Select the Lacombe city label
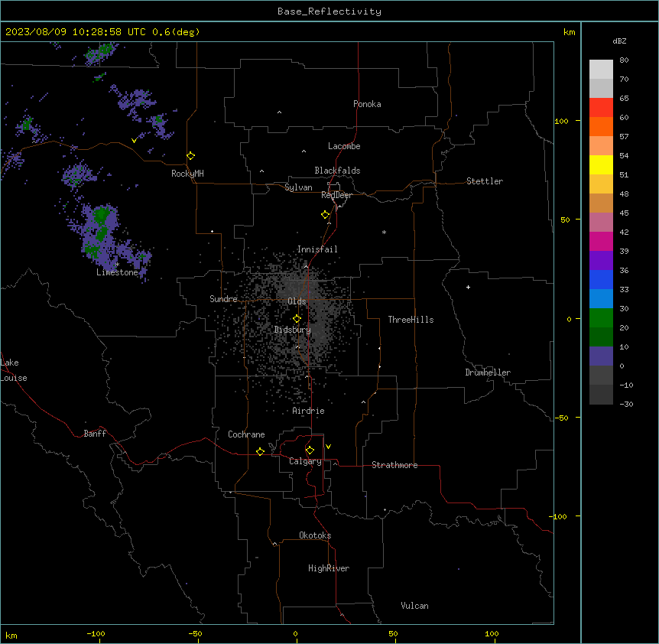Viewport: 659px width, 644px height. [344, 146]
